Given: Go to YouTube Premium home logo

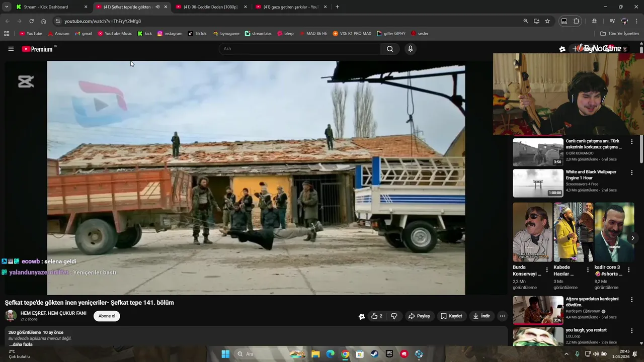Looking at the screenshot, I should pyautogui.click(x=37, y=49).
